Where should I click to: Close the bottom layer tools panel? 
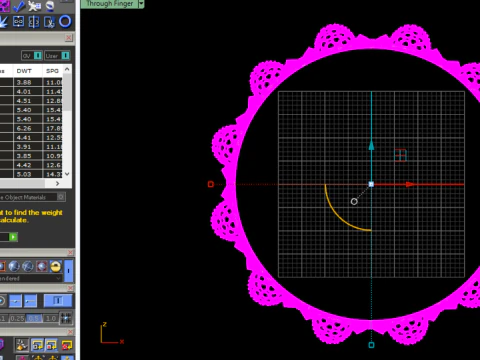[70, 332]
